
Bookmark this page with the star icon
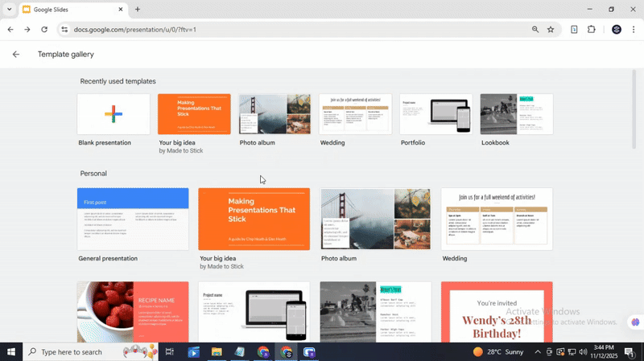pos(551,30)
